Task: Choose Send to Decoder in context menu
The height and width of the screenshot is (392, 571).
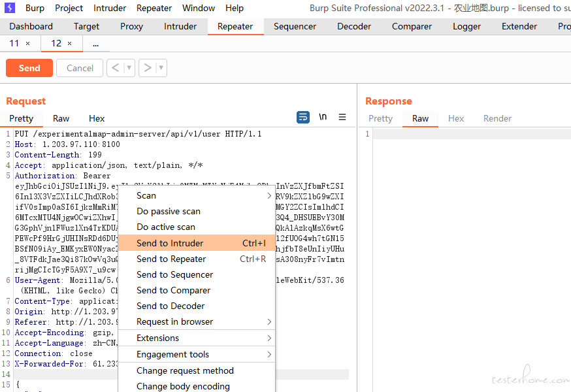Action: 197,306
